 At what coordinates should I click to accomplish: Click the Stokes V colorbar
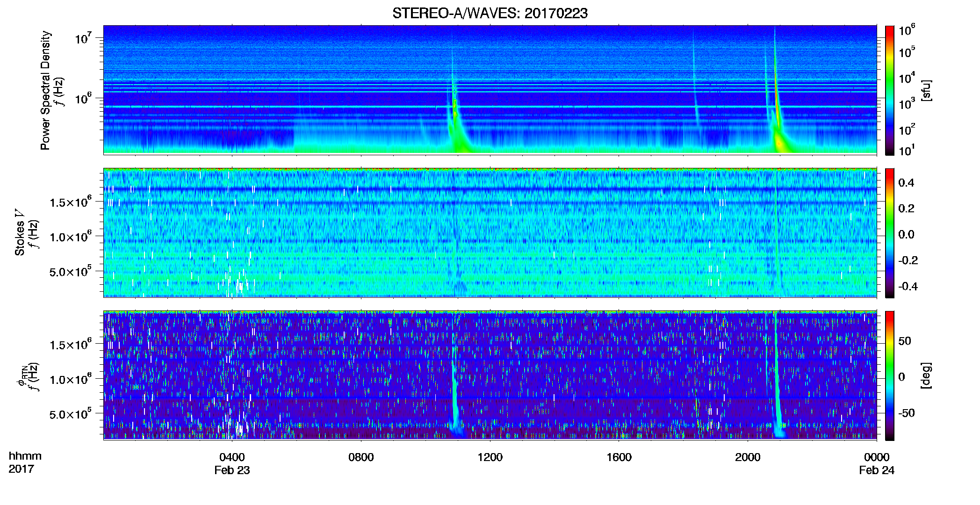[x=890, y=233]
